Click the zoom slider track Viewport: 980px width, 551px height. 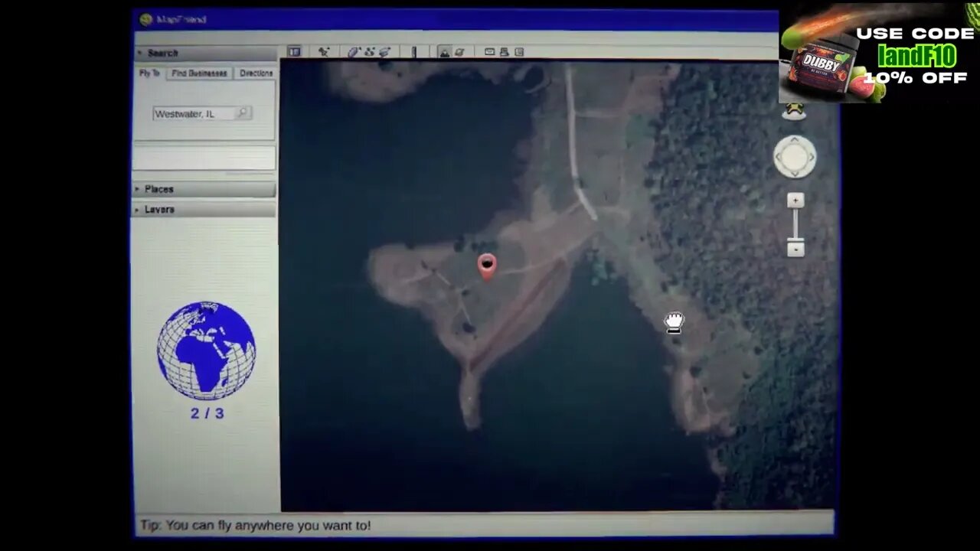[x=795, y=225]
